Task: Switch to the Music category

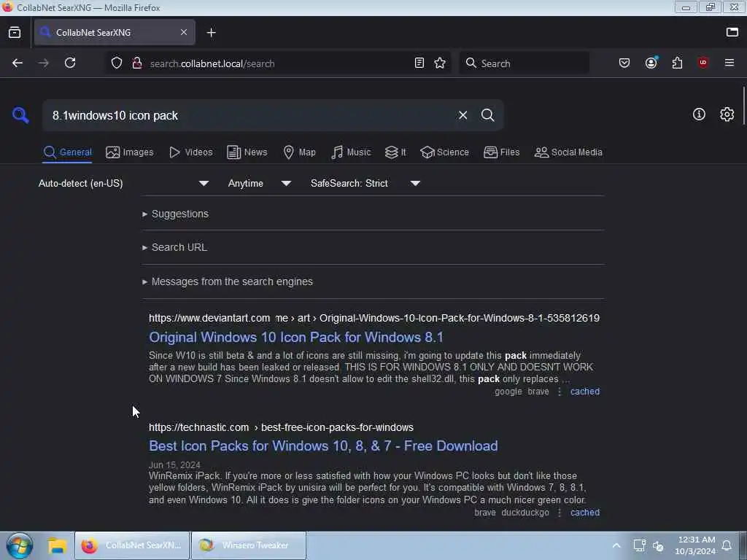Action: [351, 152]
